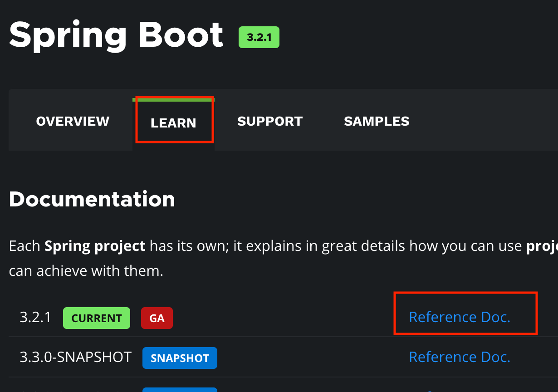Image resolution: width=558 pixels, height=392 pixels.
Task: Click the paragraph starting "Each Spring project"
Action: click(283, 259)
